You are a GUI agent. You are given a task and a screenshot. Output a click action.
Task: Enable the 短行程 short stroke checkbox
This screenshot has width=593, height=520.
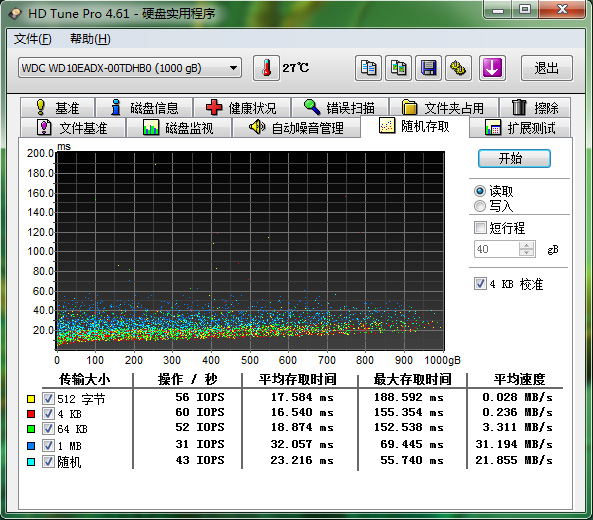coord(480,228)
